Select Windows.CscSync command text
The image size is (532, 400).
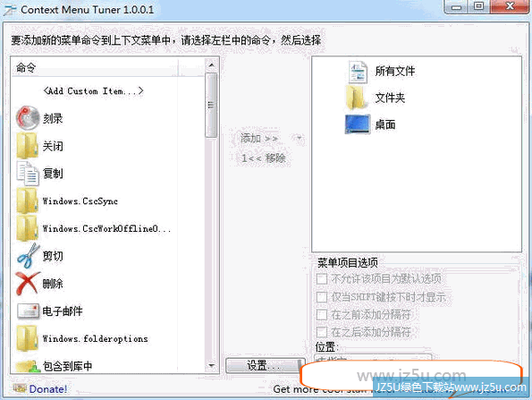[x=80, y=201]
